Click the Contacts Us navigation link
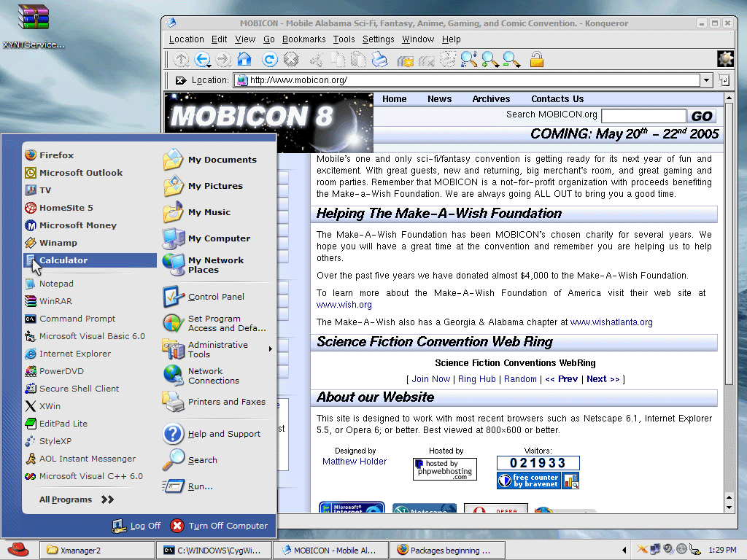 pos(557,99)
